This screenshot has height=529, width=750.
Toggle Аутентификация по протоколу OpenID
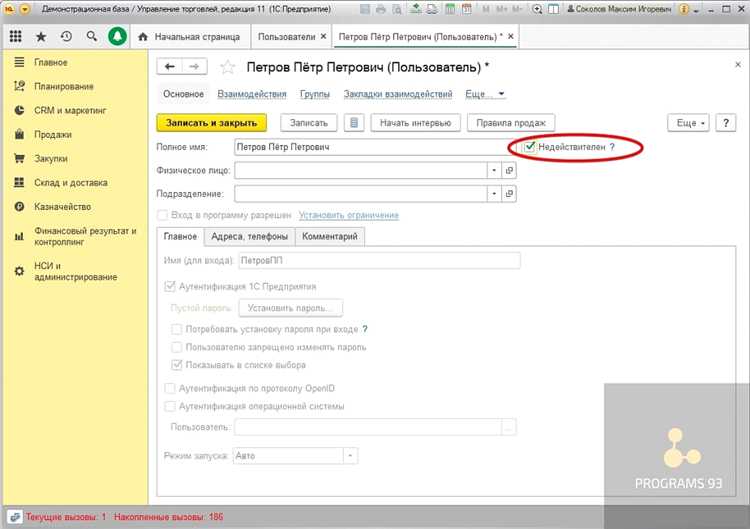click(x=170, y=388)
